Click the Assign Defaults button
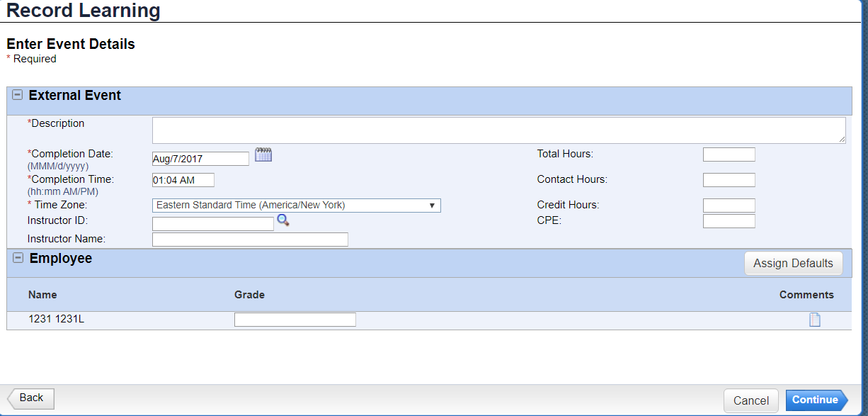 tap(793, 263)
